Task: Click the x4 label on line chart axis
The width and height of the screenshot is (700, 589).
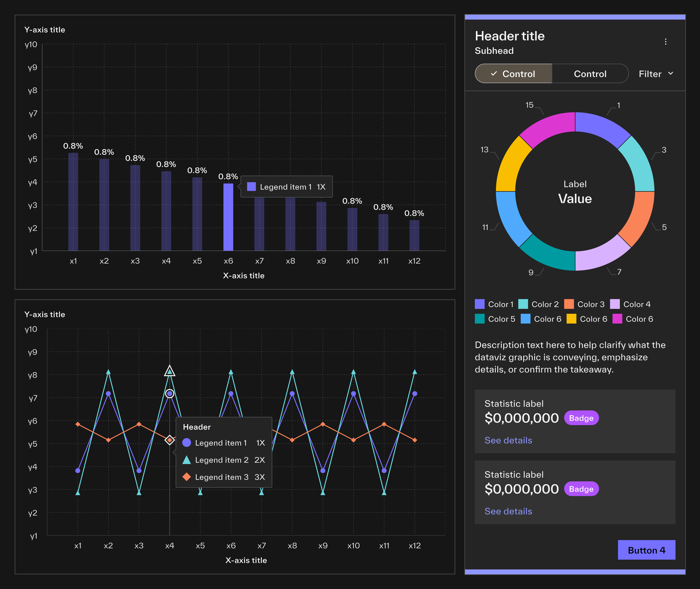Action: pos(170,546)
